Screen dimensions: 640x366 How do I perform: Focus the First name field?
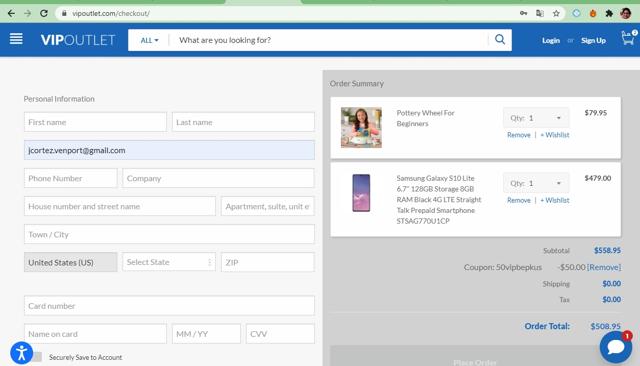[x=95, y=122]
